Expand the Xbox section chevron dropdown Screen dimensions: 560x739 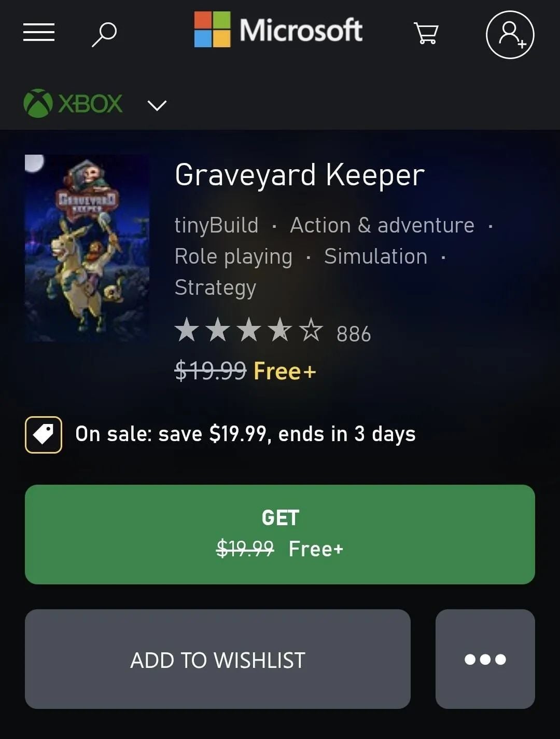[157, 105]
